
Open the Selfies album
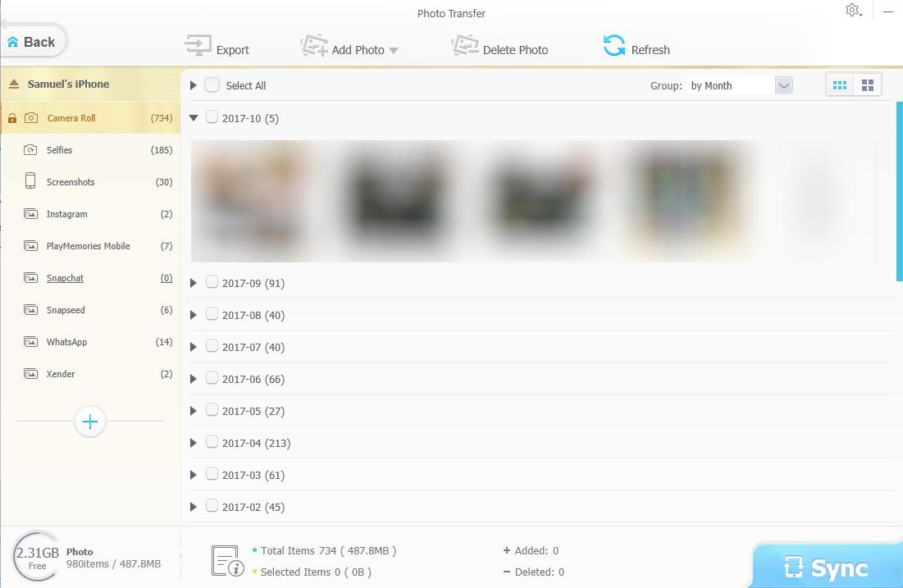pos(90,150)
